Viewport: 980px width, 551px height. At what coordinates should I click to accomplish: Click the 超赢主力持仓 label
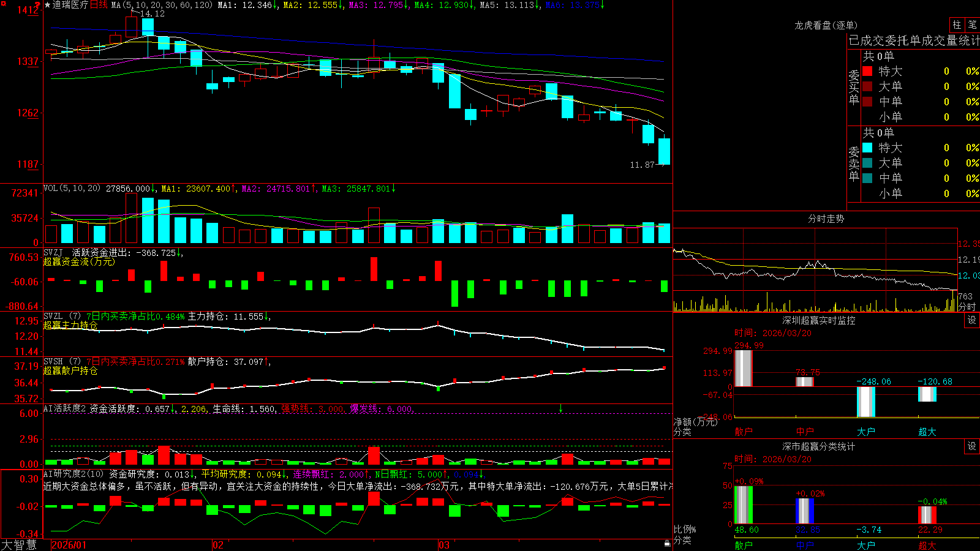point(70,325)
